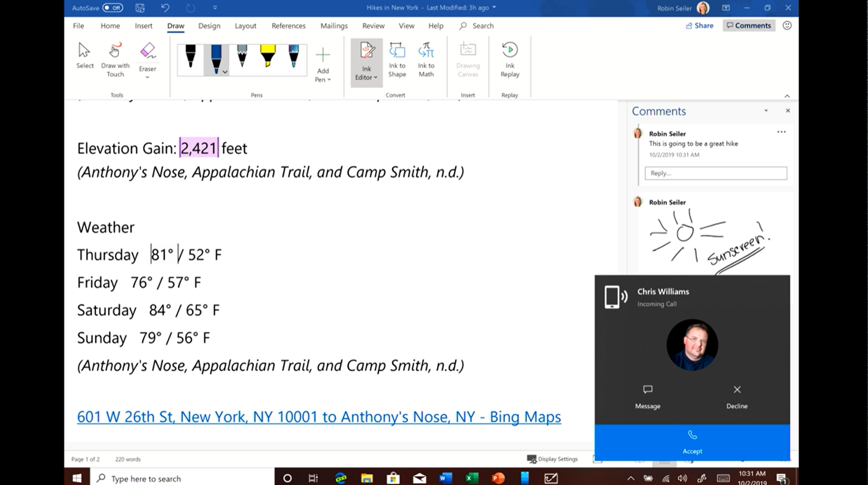Switch to the Review tab
Viewport: 868px width, 485px height.
tap(373, 25)
